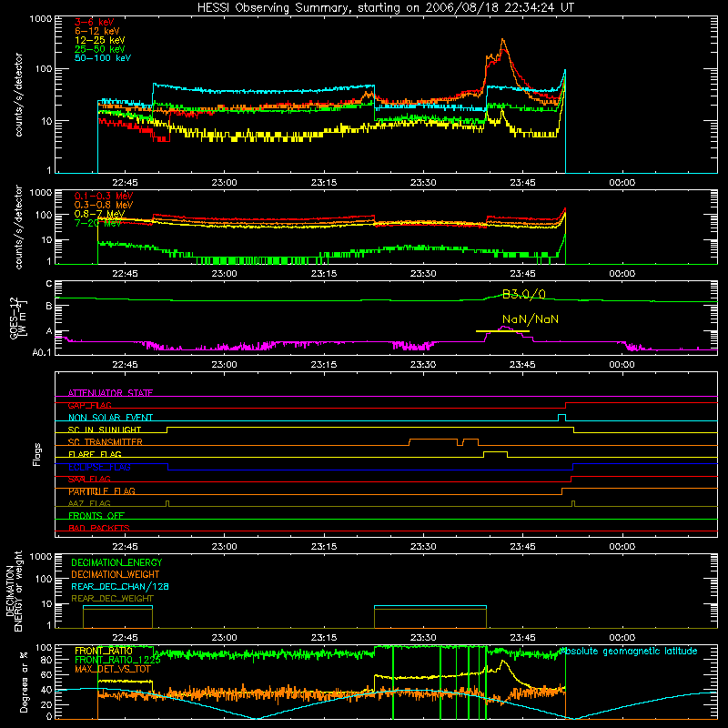Click the A0.1 tick label on GOES axis
The width and height of the screenshot is (728, 728).
pos(42,352)
